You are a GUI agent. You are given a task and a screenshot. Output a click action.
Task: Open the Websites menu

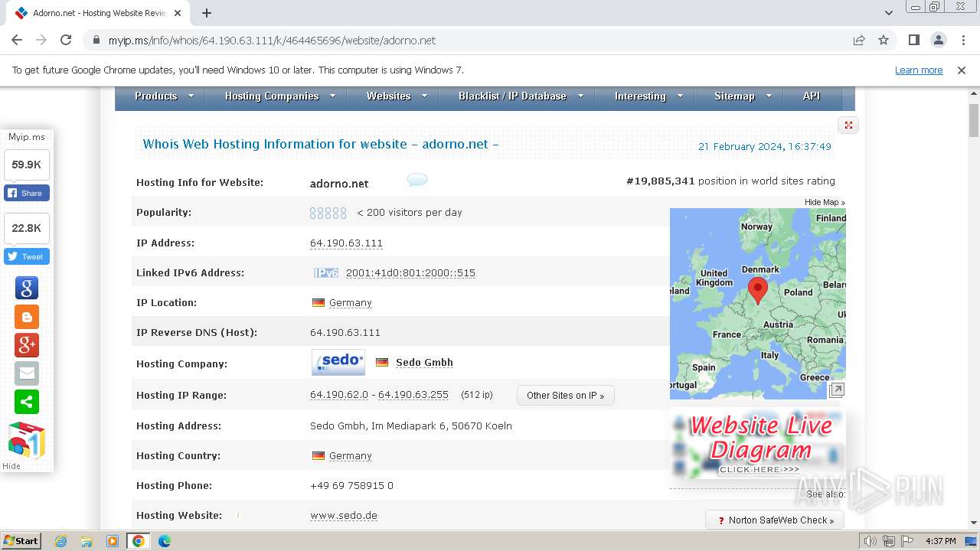(388, 96)
